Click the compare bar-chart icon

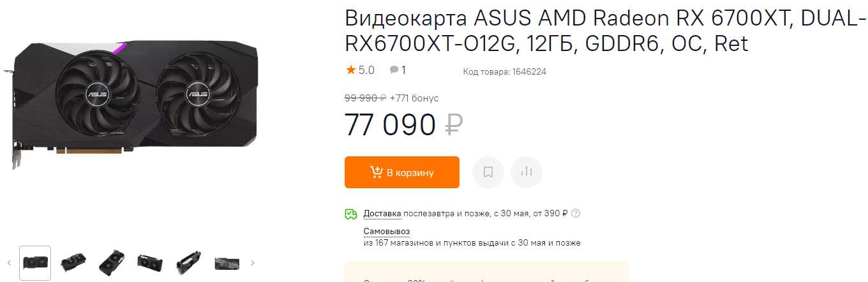pos(527,172)
